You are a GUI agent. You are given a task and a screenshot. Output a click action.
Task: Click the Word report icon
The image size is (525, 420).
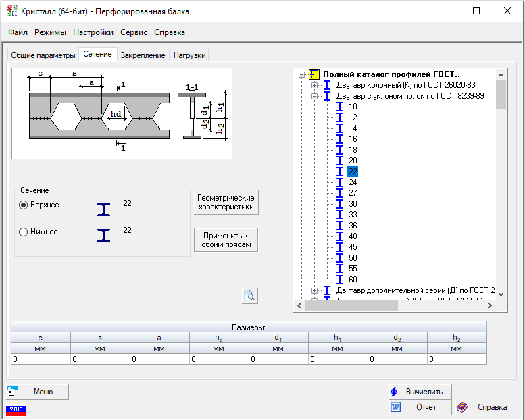tap(396, 407)
